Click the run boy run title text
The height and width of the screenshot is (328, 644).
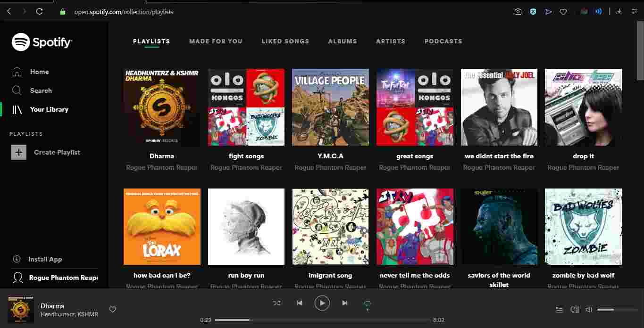[246, 275]
